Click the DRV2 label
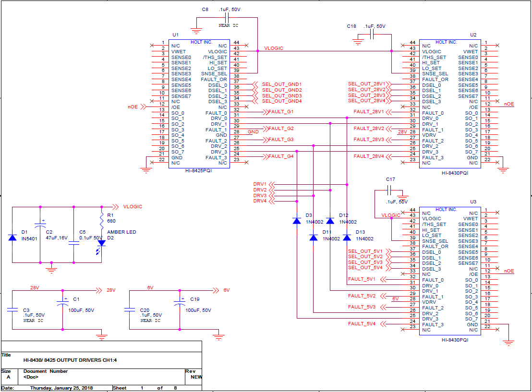The height and width of the screenshot is (392, 532). pyautogui.click(x=260, y=190)
